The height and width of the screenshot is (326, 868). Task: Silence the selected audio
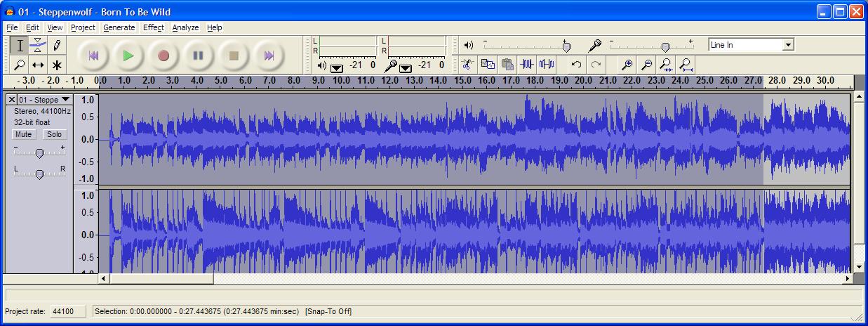coord(547,65)
